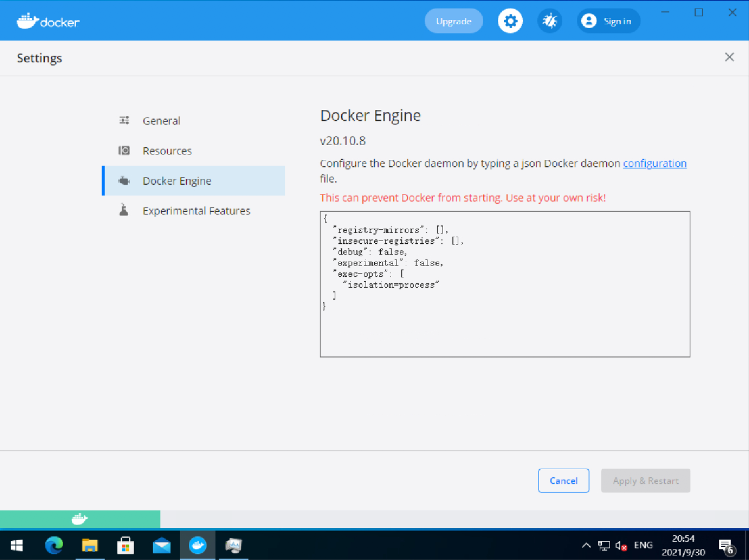This screenshot has width=749, height=560.
Task: Select the General settings tab
Action: (161, 121)
